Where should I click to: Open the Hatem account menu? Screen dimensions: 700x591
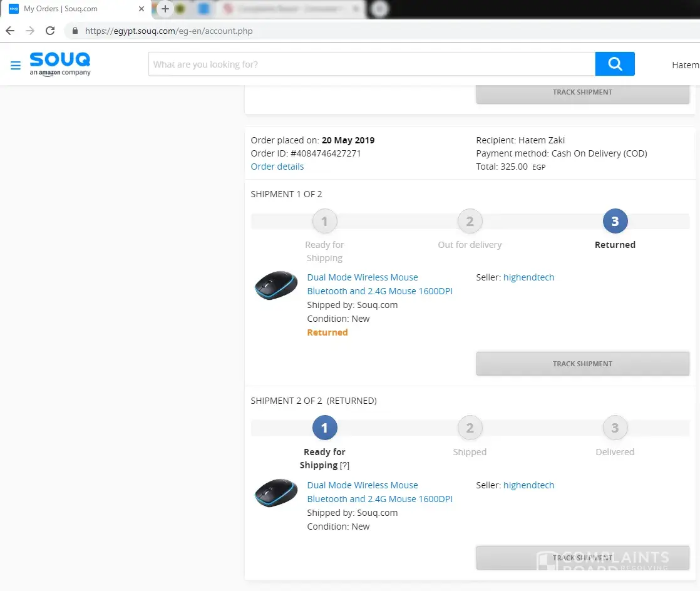tap(685, 65)
